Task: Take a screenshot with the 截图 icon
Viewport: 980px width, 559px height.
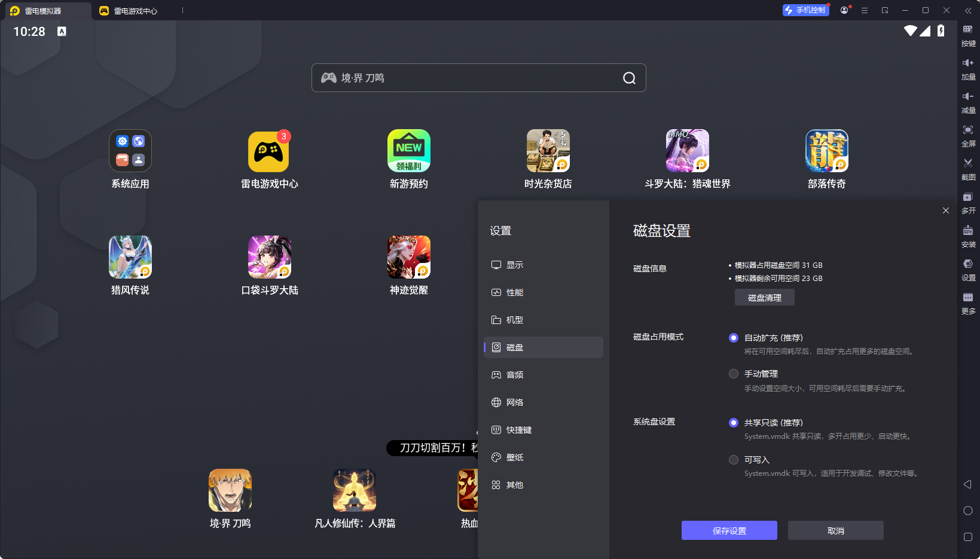Action: 969,169
